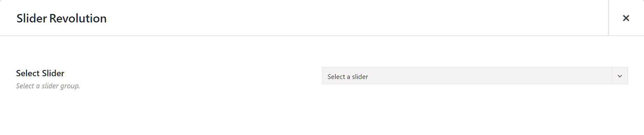Activate the gray slider selection box
This screenshot has width=644, height=135.
[475, 76]
